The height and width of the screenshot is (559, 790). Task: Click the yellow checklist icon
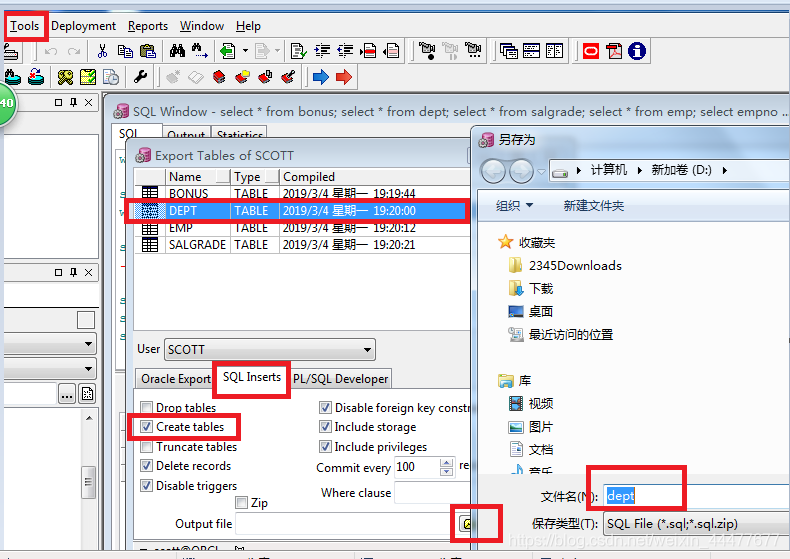tap(88, 77)
